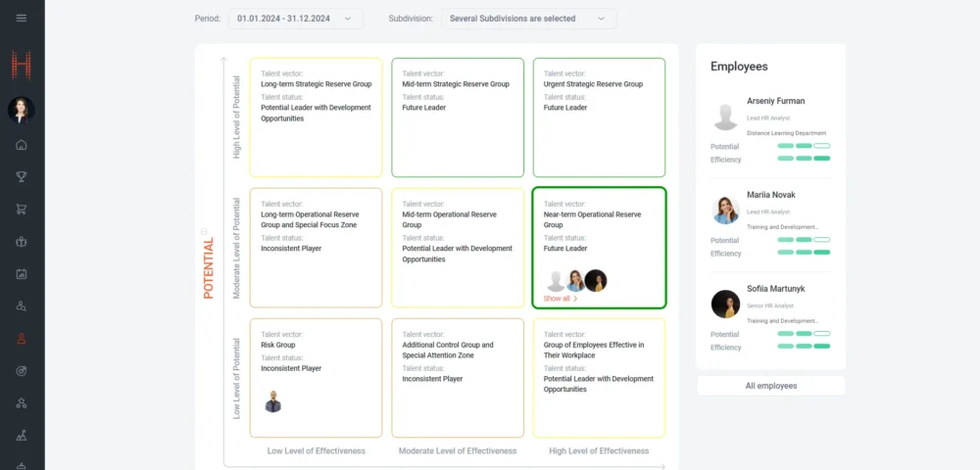Expand the Subdivision selection dropdown
This screenshot has width=980, height=470.
click(x=528, y=19)
